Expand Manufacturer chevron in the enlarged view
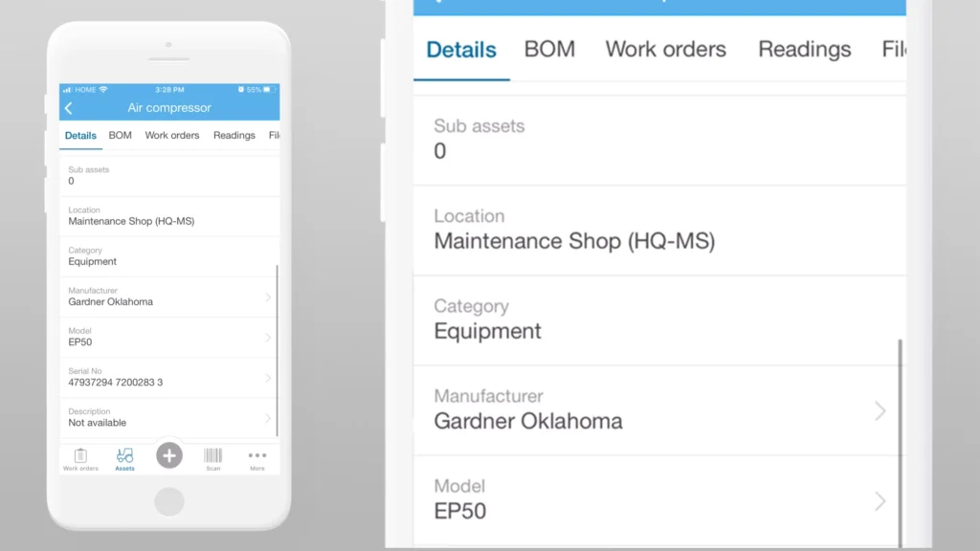The width and height of the screenshot is (980, 551). click(880, 411)
